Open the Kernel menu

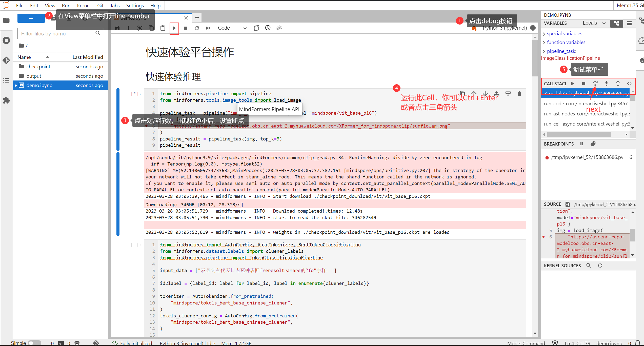tap(84, 6)
